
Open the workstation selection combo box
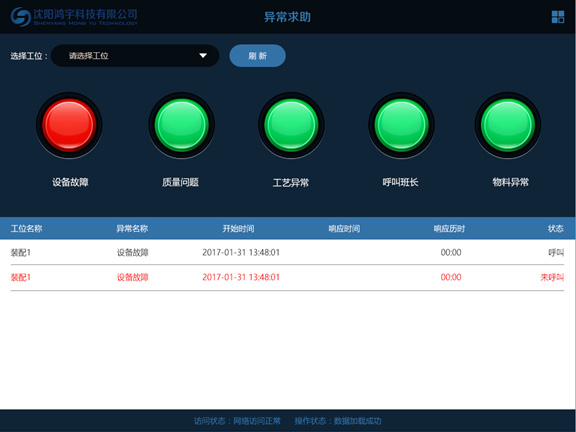(135, 55)
